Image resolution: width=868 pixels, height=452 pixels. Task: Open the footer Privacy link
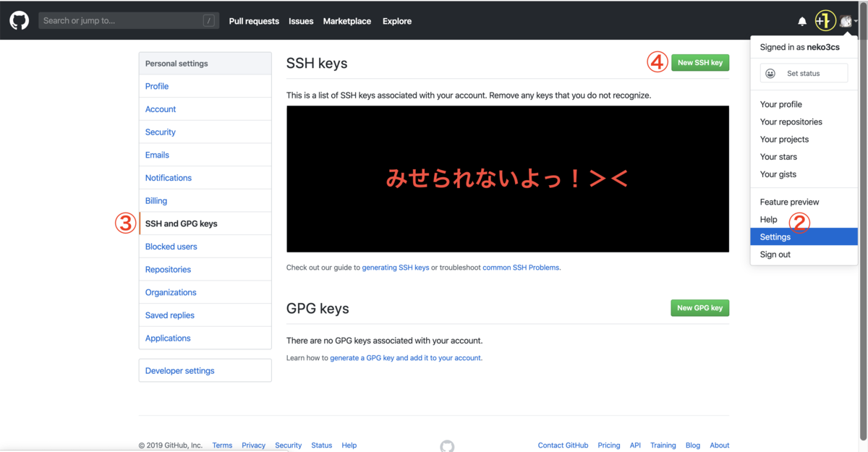pyautogui.click(x=253, y=445)
